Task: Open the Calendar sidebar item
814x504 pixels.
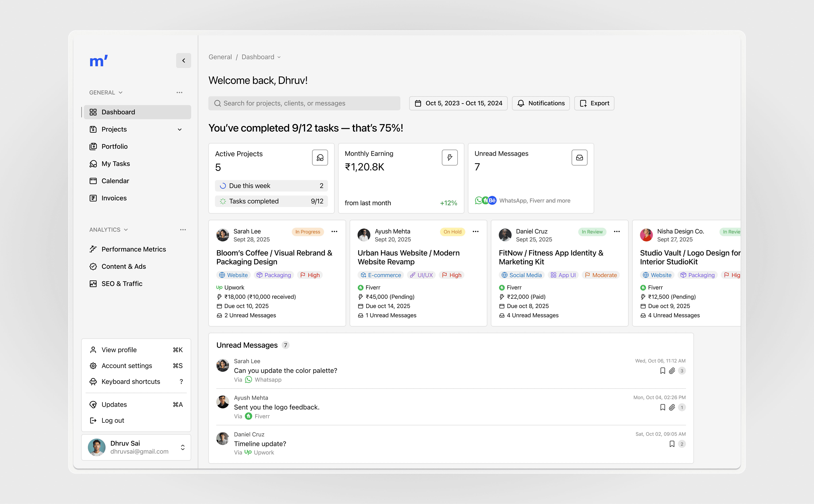Action: [x=115, y=181]
